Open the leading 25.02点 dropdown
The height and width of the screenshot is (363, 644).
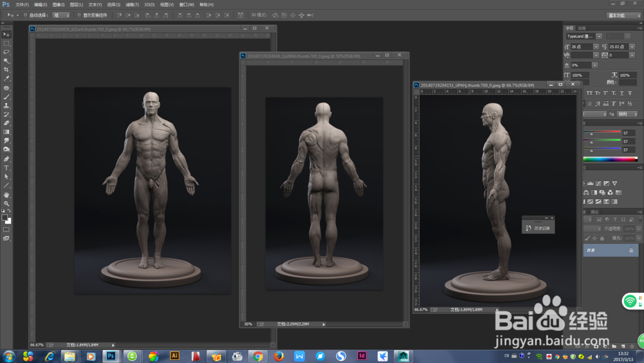tap(632, 47)
